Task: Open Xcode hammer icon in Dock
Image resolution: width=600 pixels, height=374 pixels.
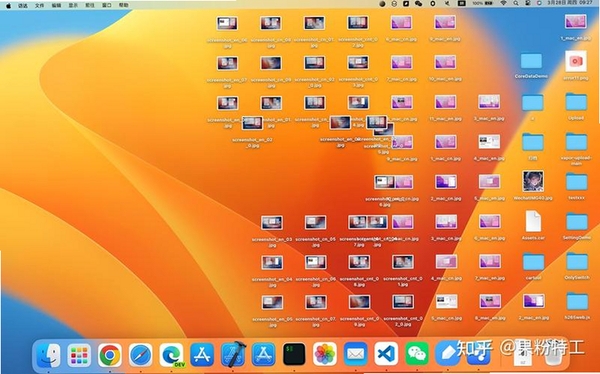Action: (x=233, y=354)
